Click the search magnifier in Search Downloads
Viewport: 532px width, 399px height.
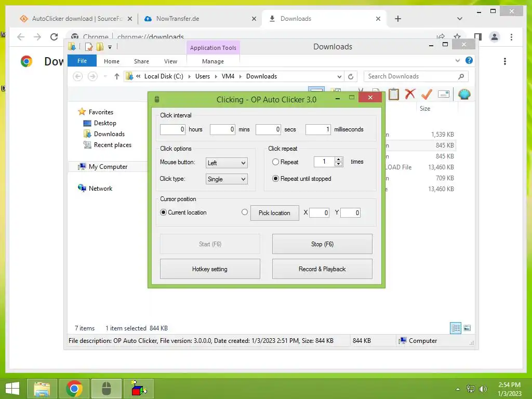pyautogui.click(x=461, y=76)
